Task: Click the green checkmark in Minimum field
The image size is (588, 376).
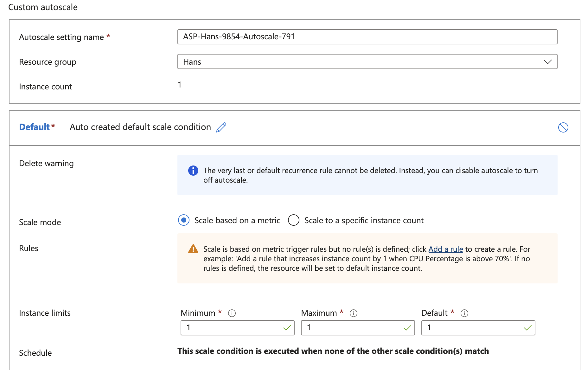Action: click(x=287, y=328)
